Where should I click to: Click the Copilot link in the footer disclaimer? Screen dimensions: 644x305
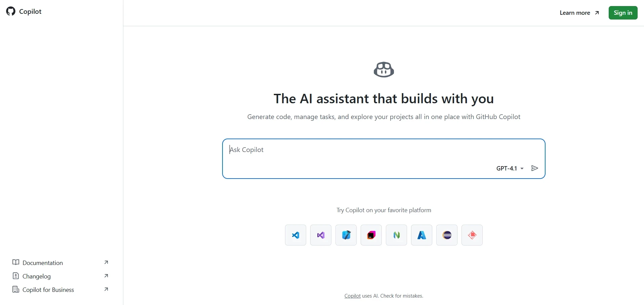[352, 296]
